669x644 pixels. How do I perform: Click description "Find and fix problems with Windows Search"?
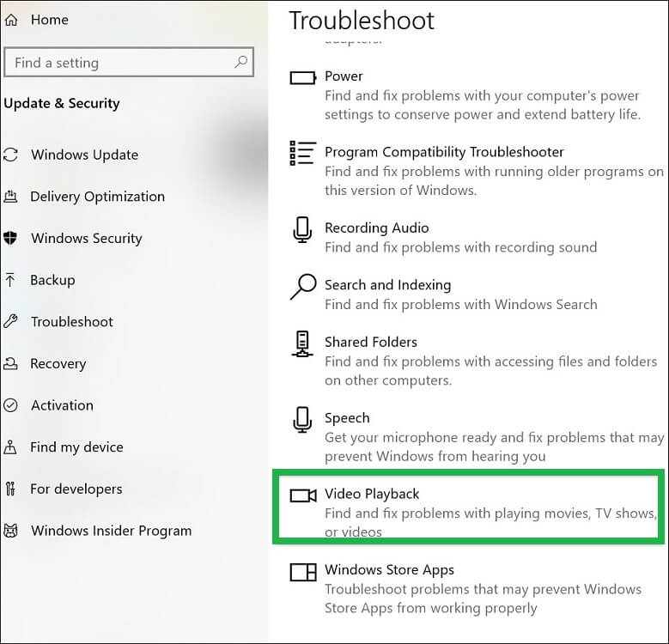pyautogui.click(x=461, y=305)
